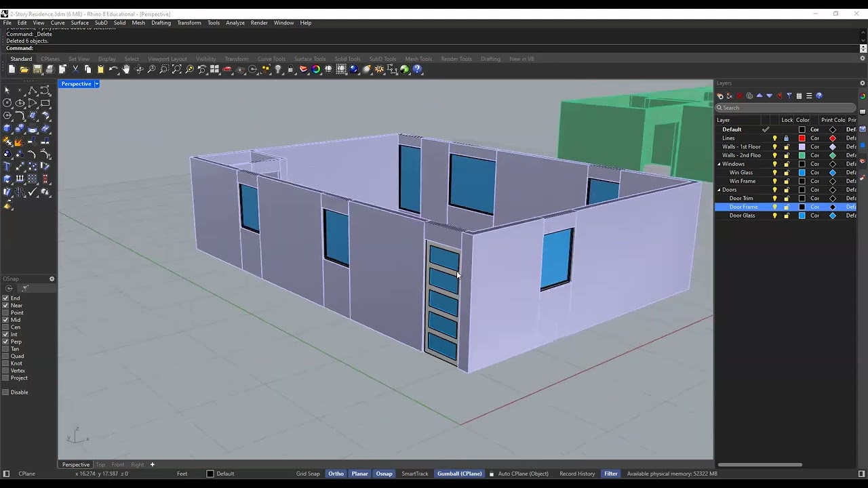
Task: Move layer up with blue up arrow
Action: [x=759, y=96]
